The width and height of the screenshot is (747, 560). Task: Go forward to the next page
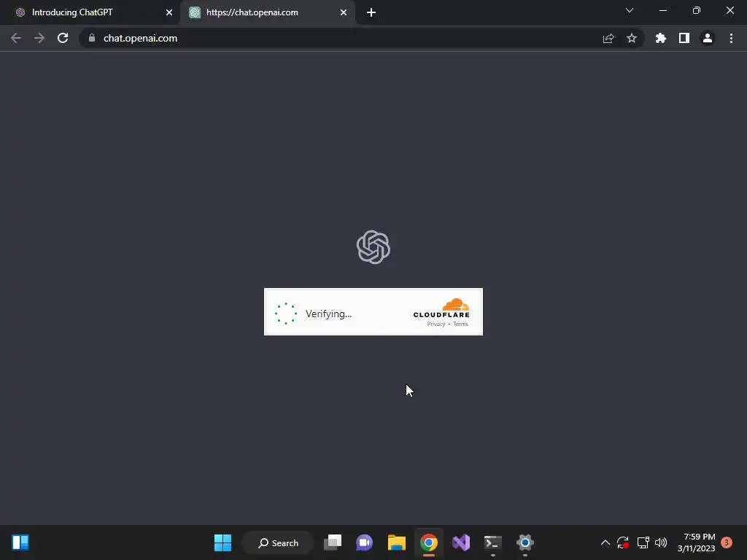[x=39, y=38]
